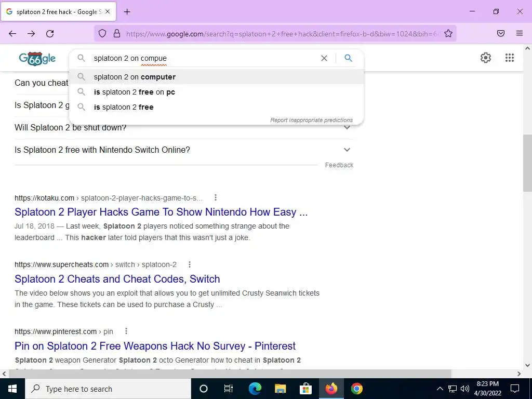Click the kotaku.com result URL breadcrumb
Image resolution: width=532 pixels, height=399 pixels.
pyautogui.click(x=109, y=198)
